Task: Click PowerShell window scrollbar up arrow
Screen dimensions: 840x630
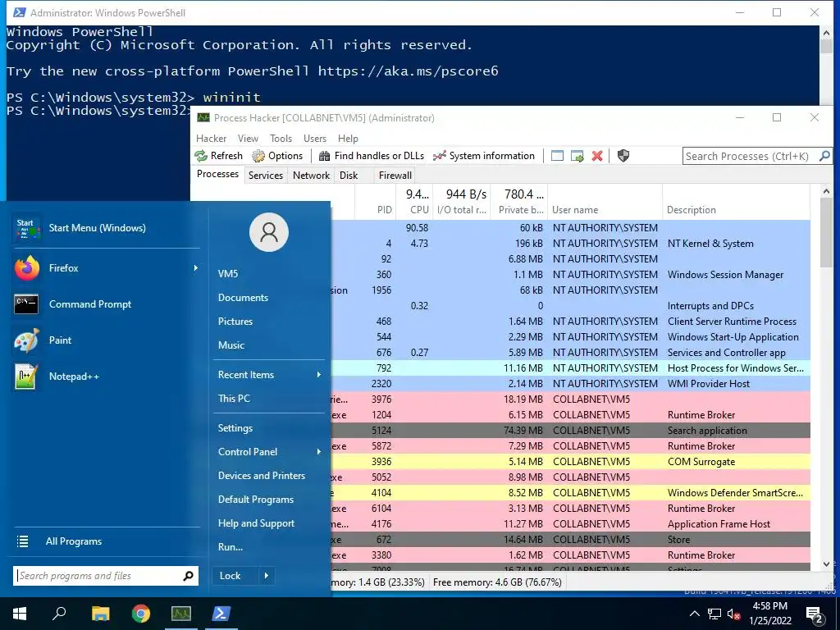Action: click(x=826, y=33)
